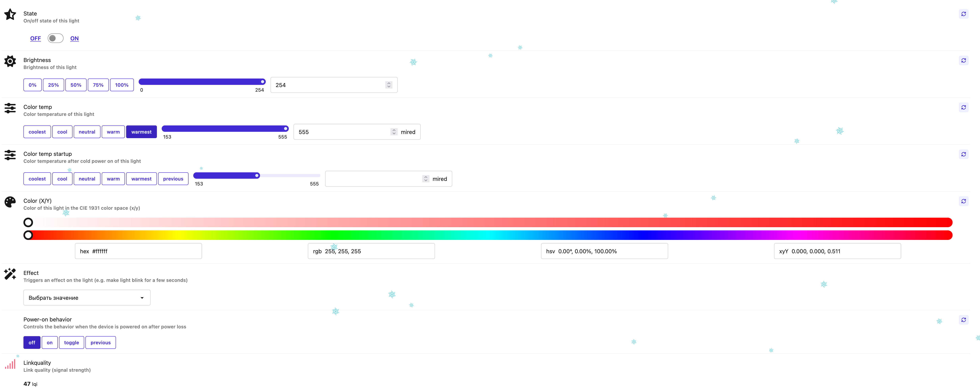Refresh the Color (X/Y) value

coord(963,201)
